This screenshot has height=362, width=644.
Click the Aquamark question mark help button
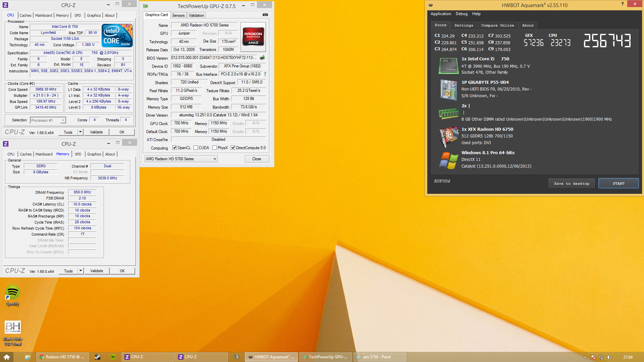click(x=623, y=4)
